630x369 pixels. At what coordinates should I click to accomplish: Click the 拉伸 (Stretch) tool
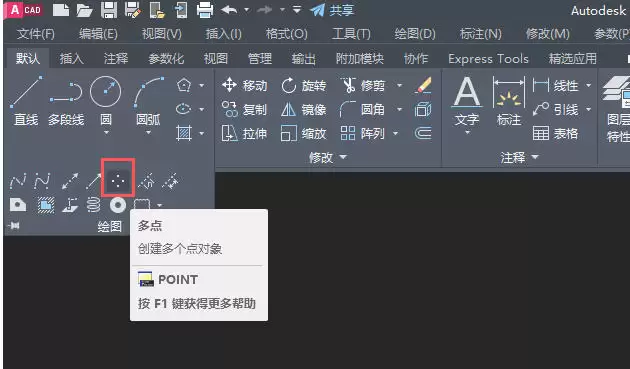pyautogui.click(x=244, y=133)
